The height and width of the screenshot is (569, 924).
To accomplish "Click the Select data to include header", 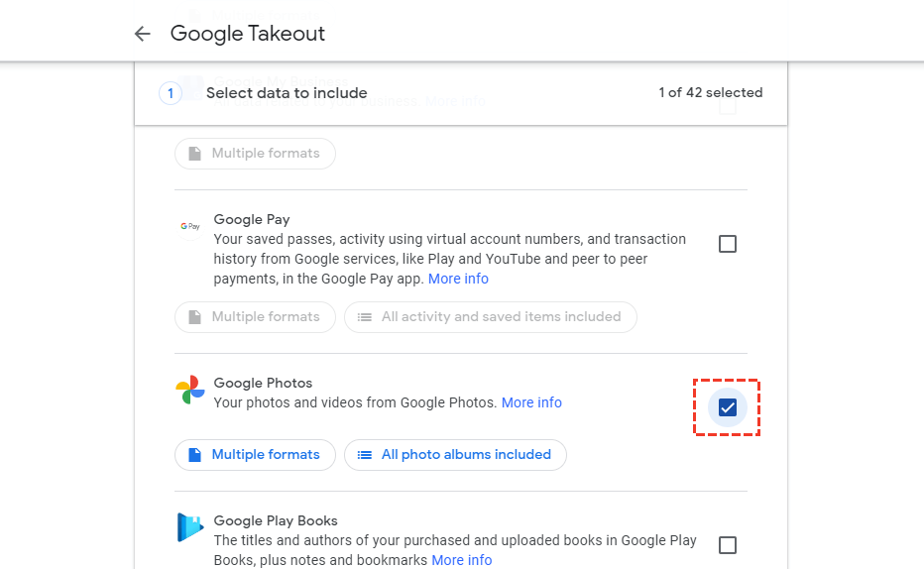I will pos(287,93).
